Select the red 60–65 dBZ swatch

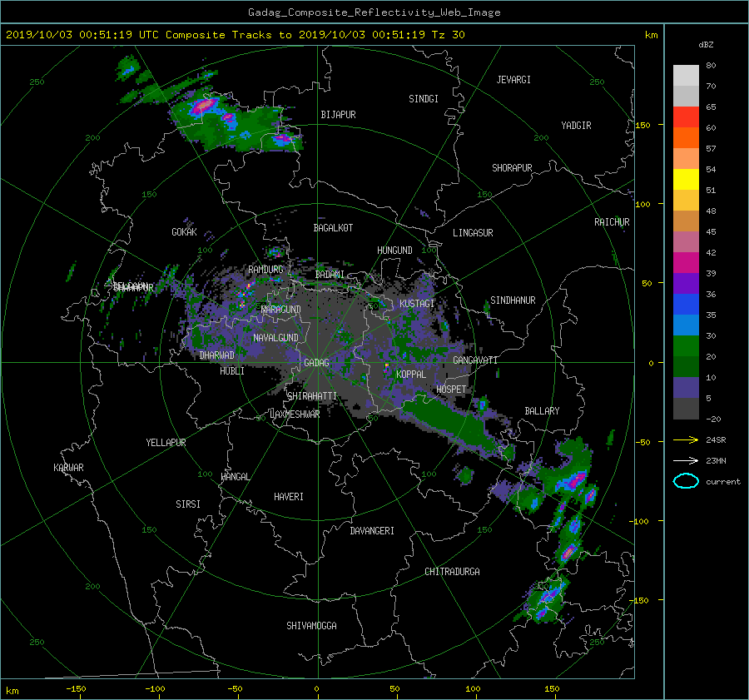[x=686, y=117]
